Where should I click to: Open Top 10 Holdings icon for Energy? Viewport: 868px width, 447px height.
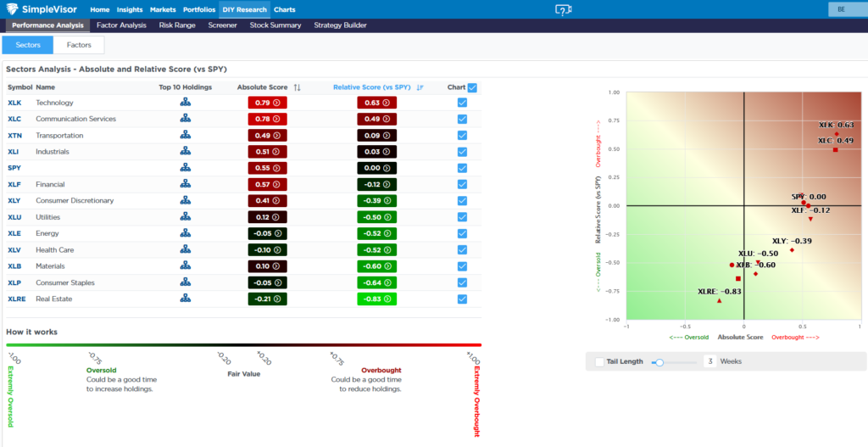(185, 233)
